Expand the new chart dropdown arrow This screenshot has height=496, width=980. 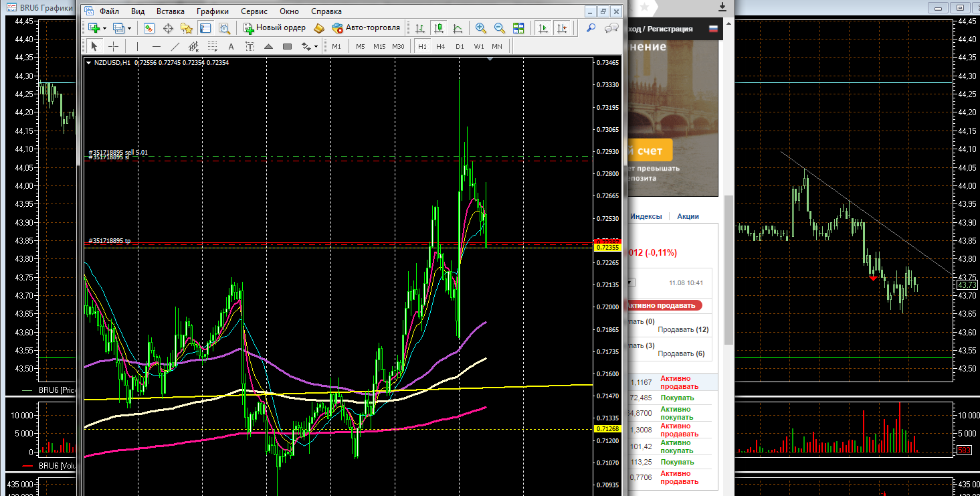click(x=104, y=28)
